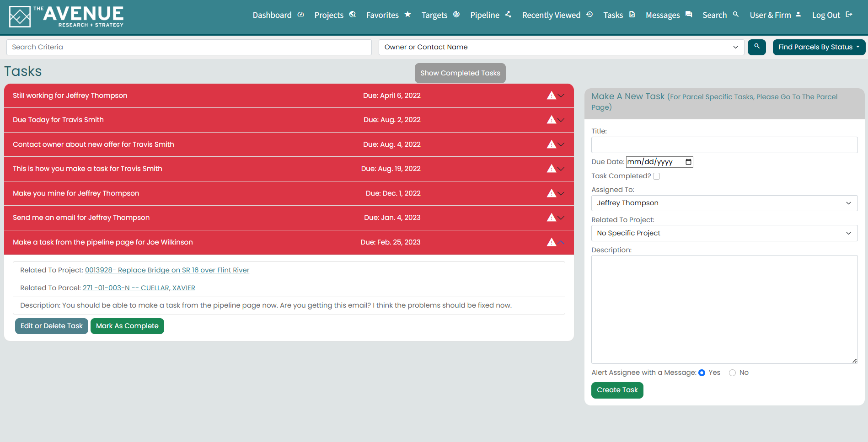
Task: Click the teal search magnifier button
Action: [x=757, y=47]
